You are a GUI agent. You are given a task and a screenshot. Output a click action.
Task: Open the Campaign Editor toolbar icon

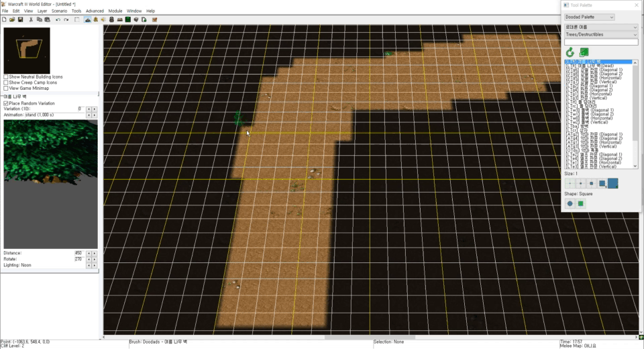119,19
